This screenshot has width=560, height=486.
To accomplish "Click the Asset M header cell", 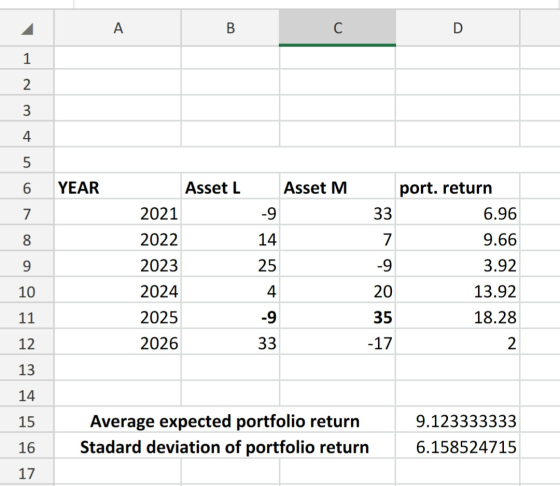I will pyautogui.click(x=338, y=188).
